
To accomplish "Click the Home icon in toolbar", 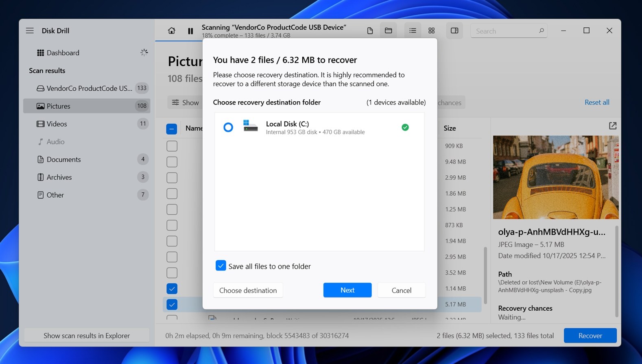I will pyautogui.click(x=171, y=31).
